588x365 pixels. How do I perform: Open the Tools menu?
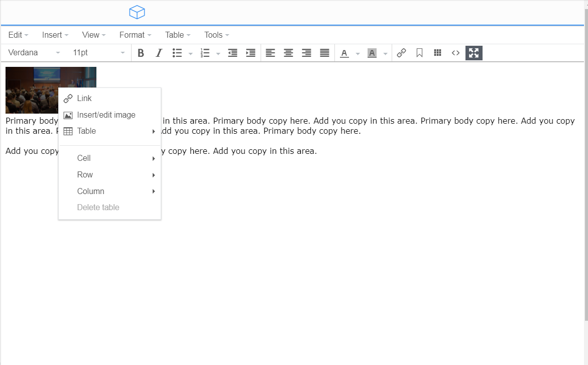click(x=216, y=35)
